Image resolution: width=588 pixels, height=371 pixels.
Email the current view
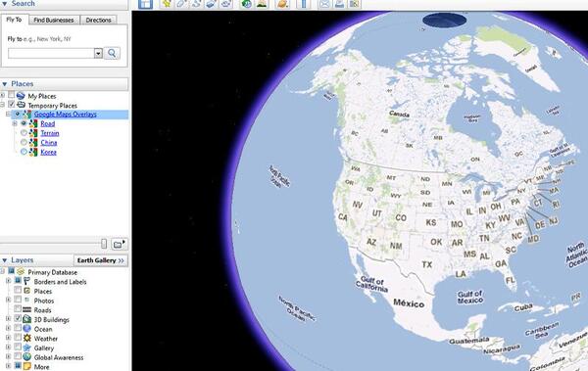[324, 4]
